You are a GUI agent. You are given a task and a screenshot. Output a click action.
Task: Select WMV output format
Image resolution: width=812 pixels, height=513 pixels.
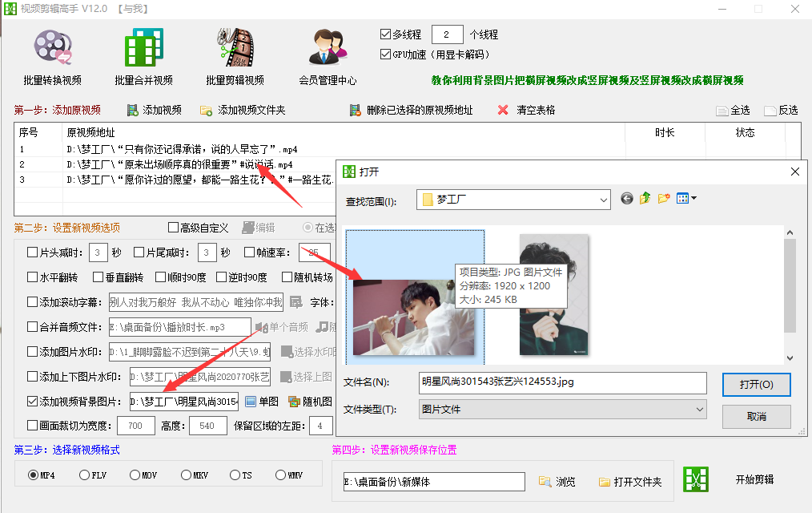tap(280, 475)
